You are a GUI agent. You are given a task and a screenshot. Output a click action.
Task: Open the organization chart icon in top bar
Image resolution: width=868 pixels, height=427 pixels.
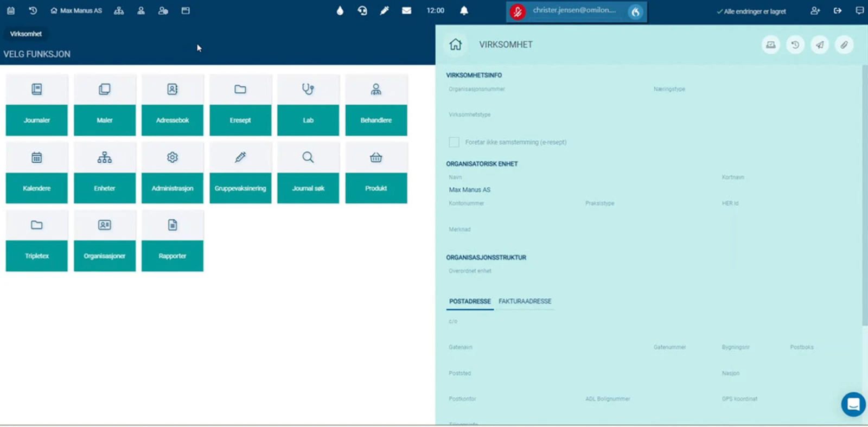[119, 10]
